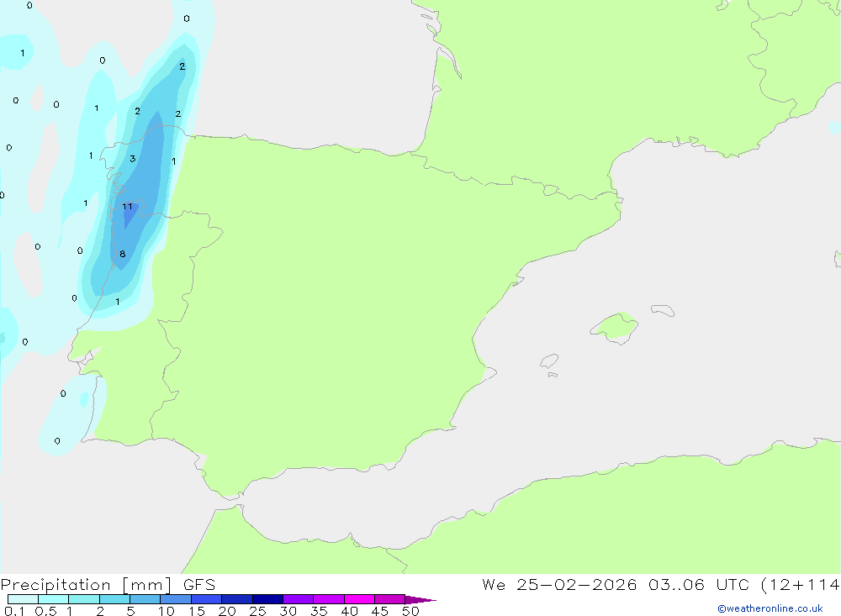Viewport: 841px width, 616px height.
Task: Choose the 25–30 mm legend color swatch
Action: click(x=267, y=599)
